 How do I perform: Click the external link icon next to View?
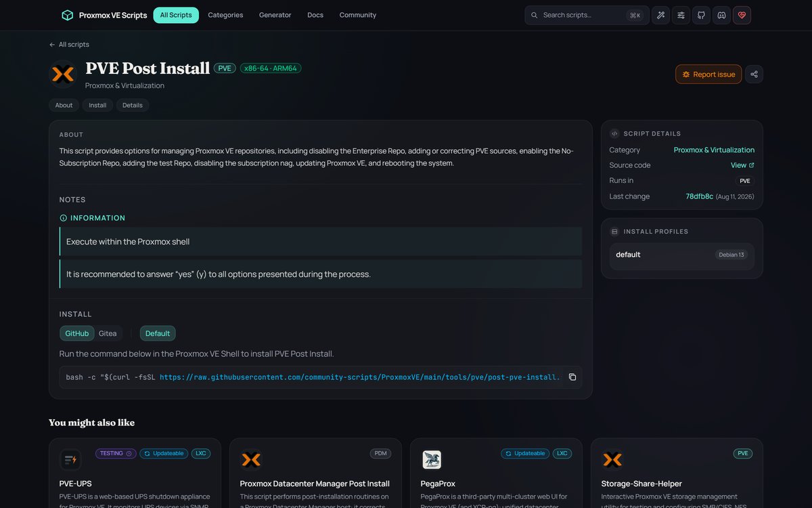tap(751, 165)
